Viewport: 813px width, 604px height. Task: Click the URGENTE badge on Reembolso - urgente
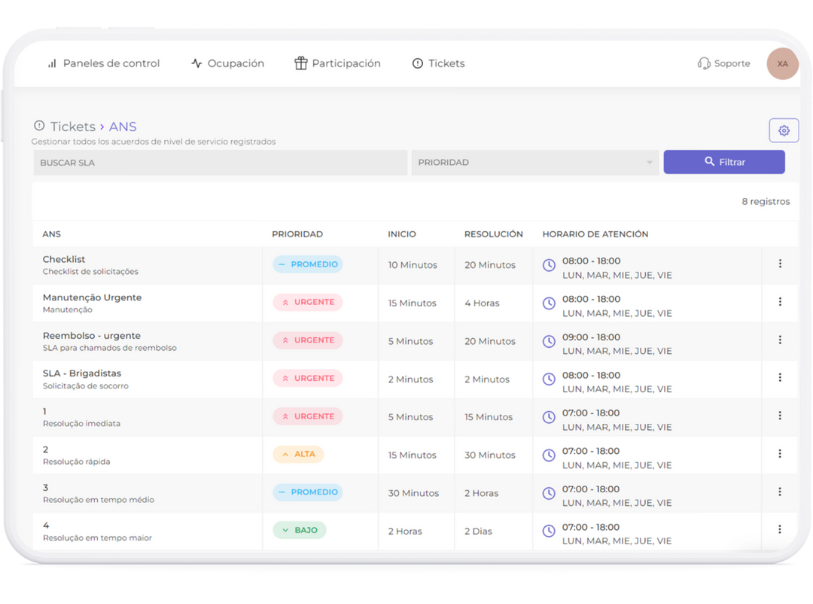click(307, 340)
